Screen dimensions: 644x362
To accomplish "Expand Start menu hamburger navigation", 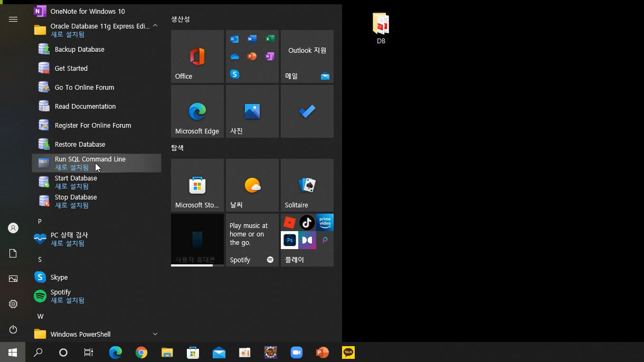I will pyautogui.click(x=13, y=19).
